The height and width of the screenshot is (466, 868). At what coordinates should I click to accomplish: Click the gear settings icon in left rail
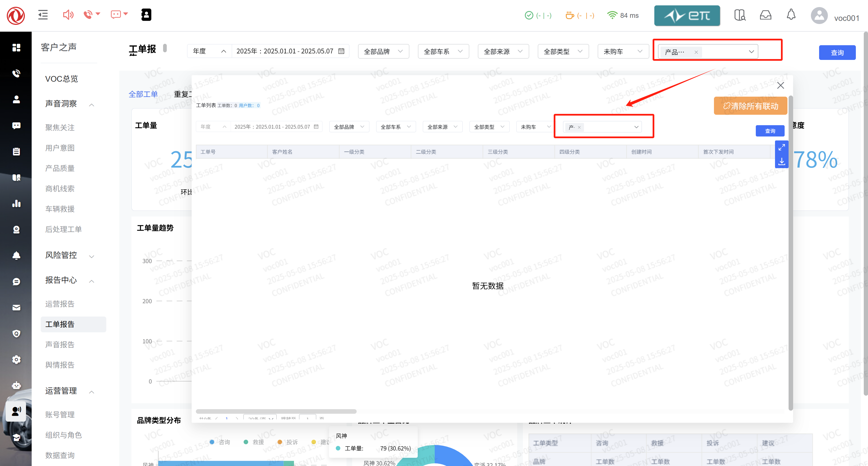[16, 359]
